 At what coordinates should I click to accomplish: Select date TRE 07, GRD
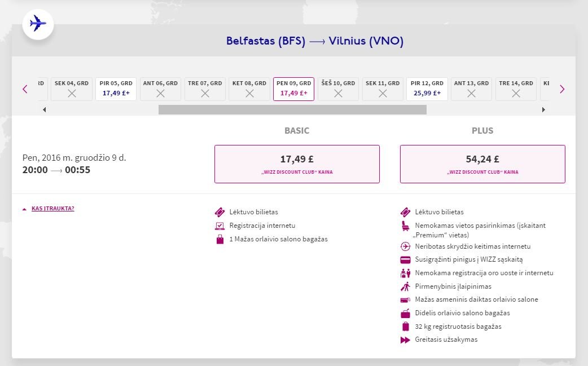(205, 89)
